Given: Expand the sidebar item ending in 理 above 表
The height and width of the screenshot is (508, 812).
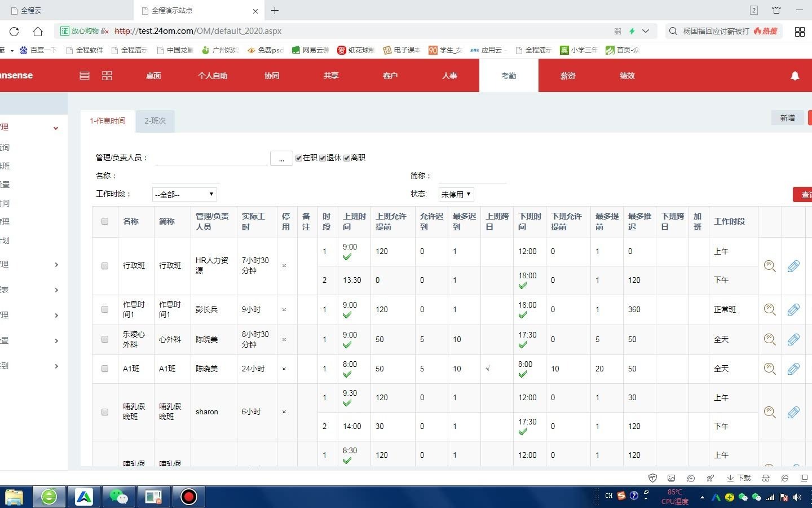Looking at the screenshot, I should [x=56, y=265].
